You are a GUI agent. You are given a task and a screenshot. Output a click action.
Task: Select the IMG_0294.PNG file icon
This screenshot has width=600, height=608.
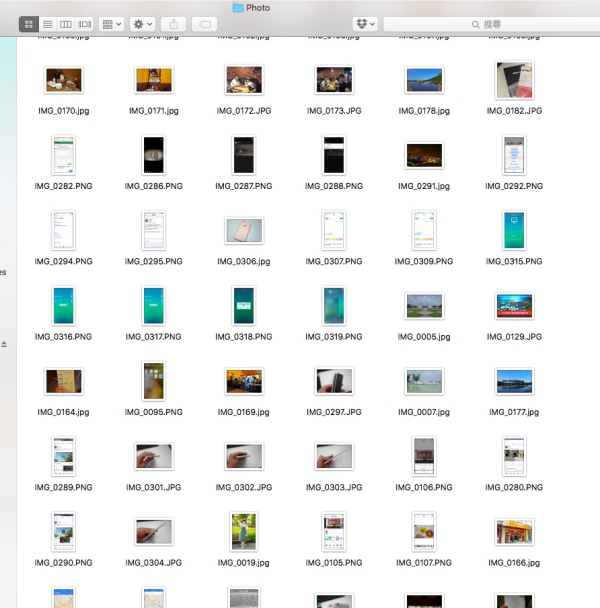coord(64,230)
